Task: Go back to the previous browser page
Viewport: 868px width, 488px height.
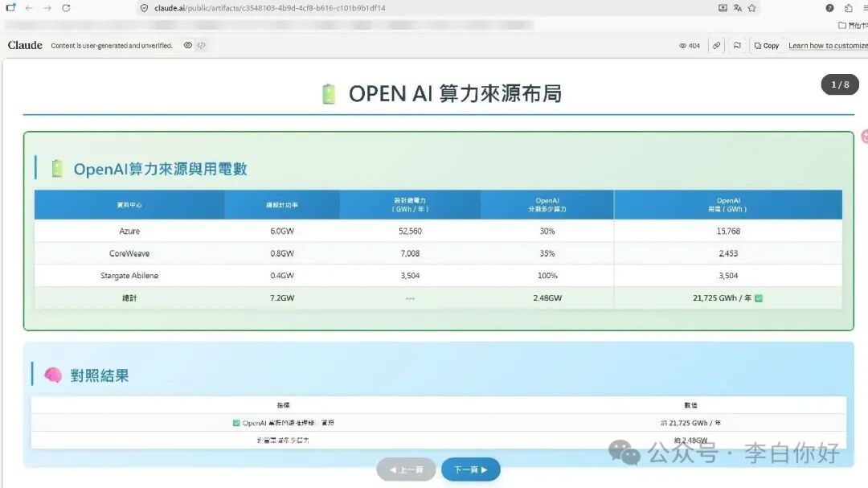Action: tap(29, 8)
